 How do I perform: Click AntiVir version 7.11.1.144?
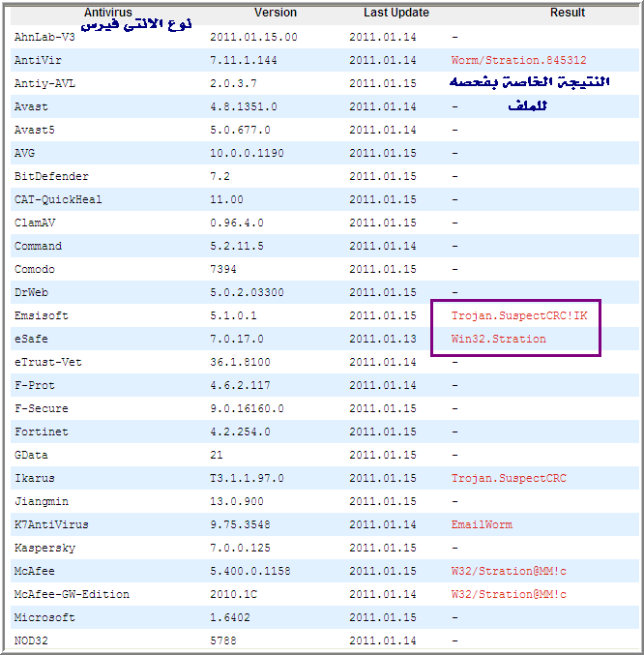tap(244, 60)
